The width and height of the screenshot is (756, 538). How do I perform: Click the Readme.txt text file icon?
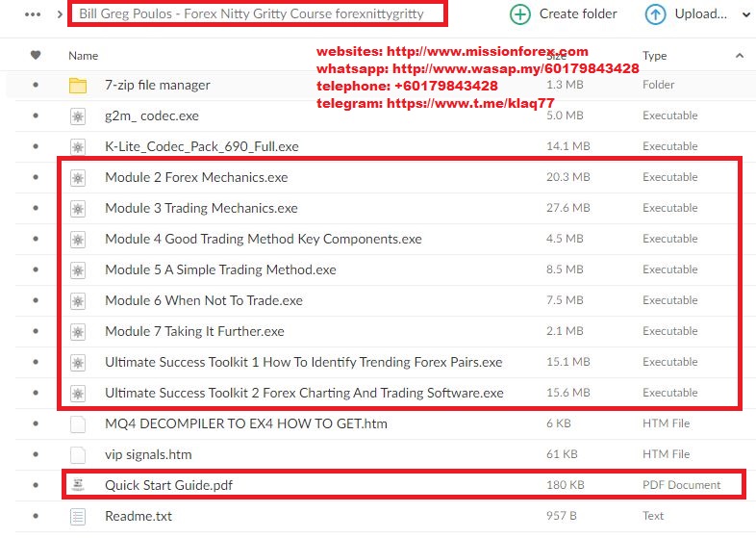pos(78,516)
